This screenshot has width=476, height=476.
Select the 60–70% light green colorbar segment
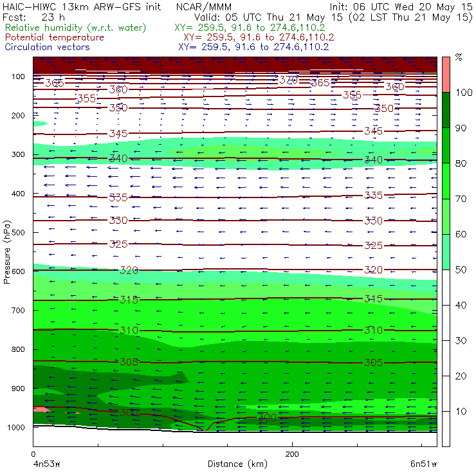pos(446,216)
